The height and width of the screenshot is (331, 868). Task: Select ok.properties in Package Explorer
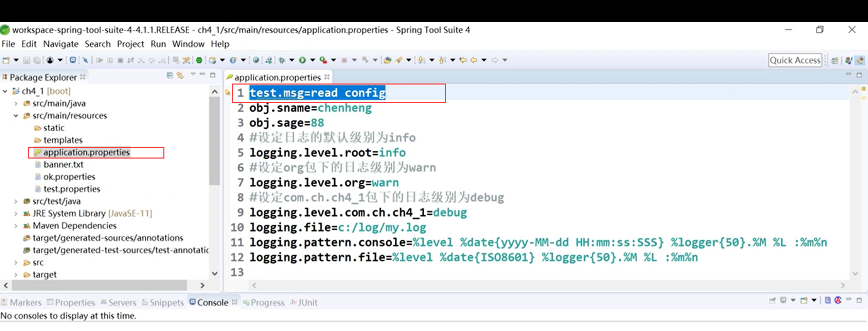click(x=69, y=177)
